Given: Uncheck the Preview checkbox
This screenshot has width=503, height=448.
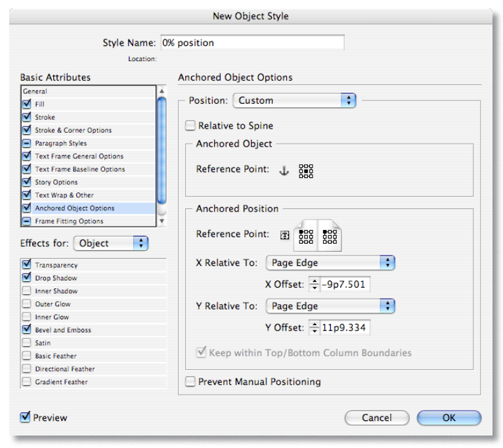Looking at the screenshot, I should click(x=26, y=417).
